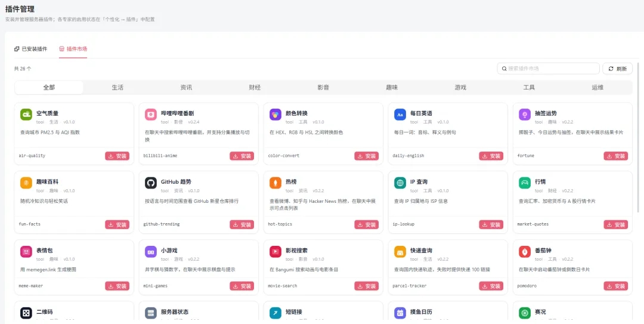This screenshot has height=324, width=644.
Task: Install the meme-maker plugin
Action: (117, 286)
